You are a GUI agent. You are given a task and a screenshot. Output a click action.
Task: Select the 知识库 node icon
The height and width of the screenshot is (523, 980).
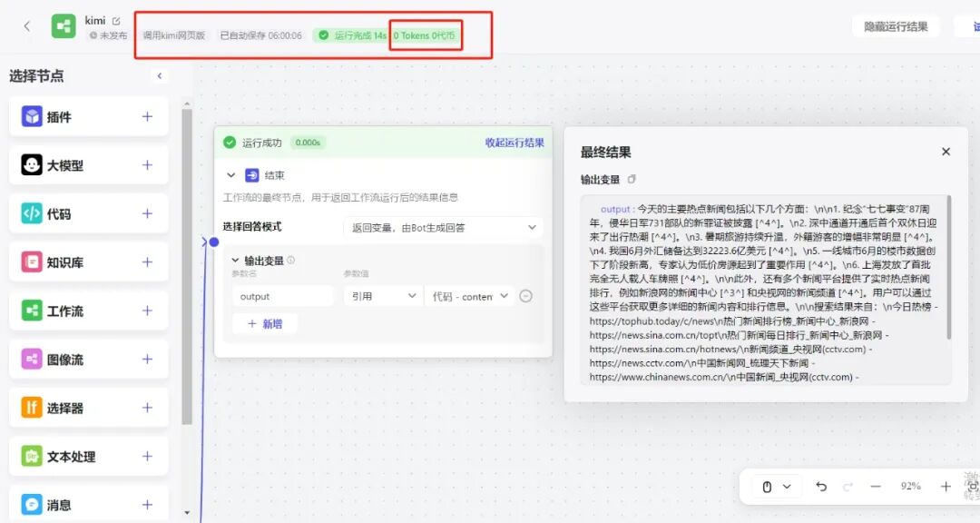pyautogui.click(x=32, y=262)
